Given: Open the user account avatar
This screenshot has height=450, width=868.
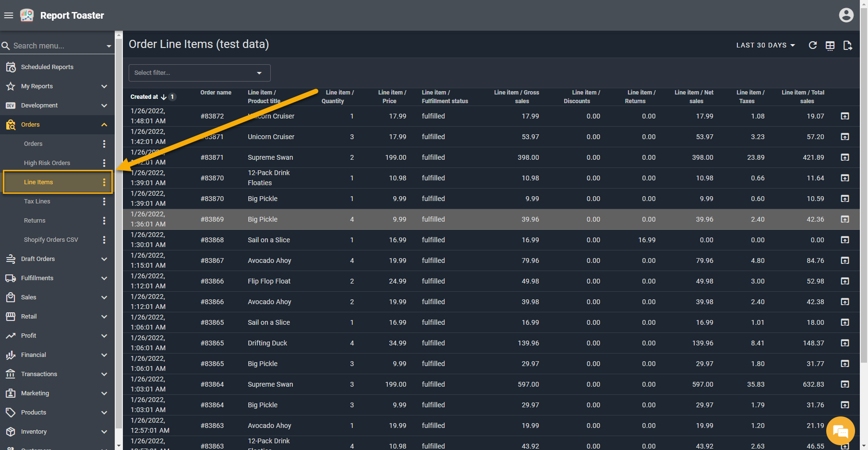Looking at the screenshot, I should [846, 15].
